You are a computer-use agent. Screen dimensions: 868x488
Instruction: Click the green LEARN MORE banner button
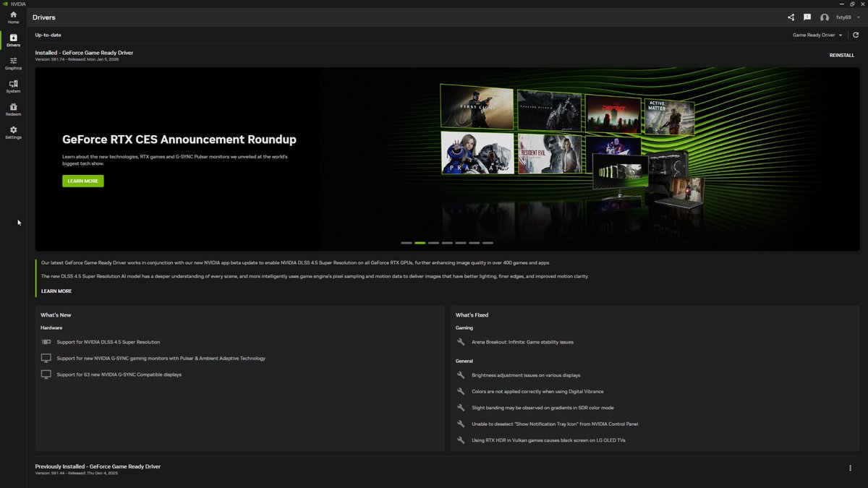(82, 181)
